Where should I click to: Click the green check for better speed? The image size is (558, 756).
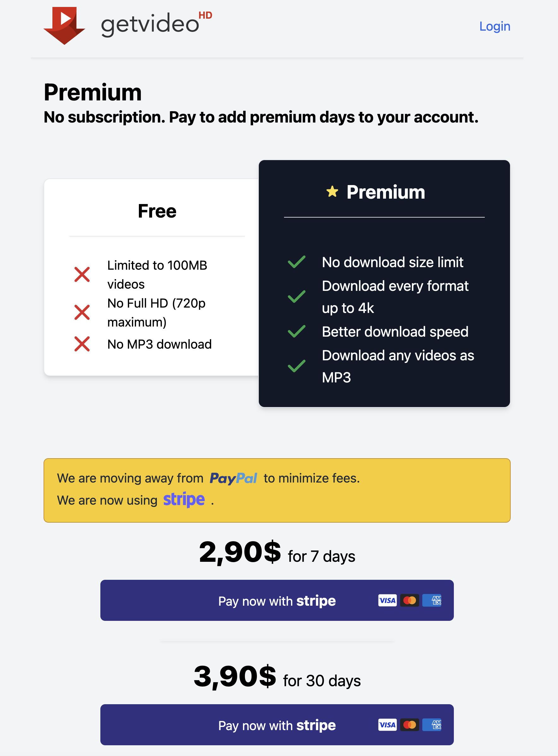coord(297,331)
